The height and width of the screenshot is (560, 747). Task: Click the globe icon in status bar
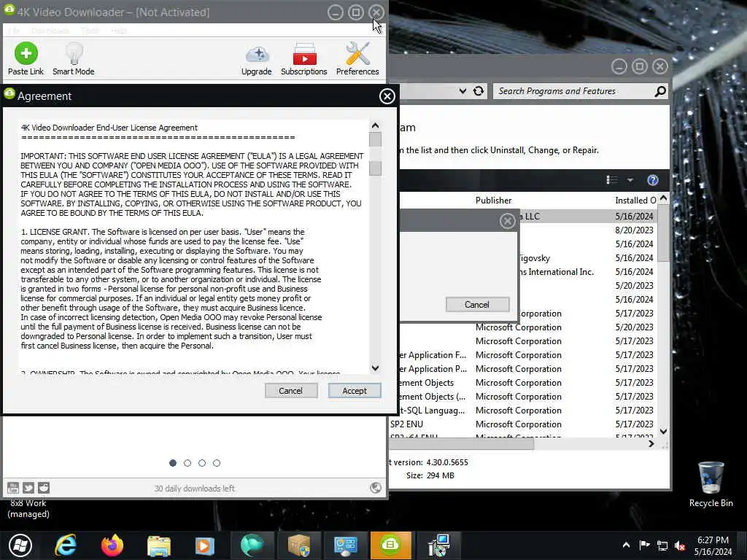[x=376, y=488]
